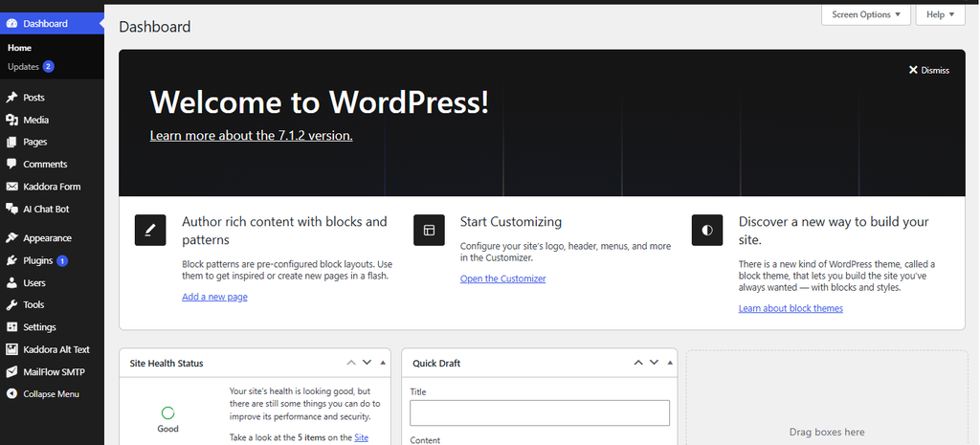The width and height of the screenshot is (980, 445).
Task: Open the Screen Options dropdown
Action: 865,14
